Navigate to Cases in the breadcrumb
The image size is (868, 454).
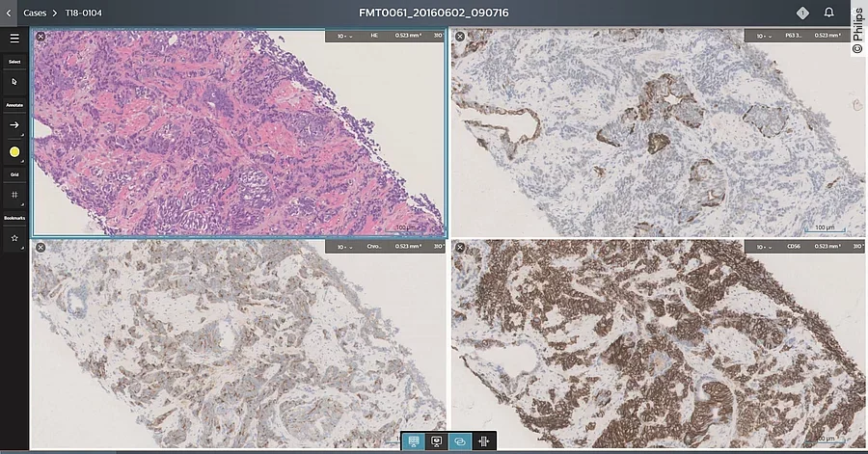(x=35, y=13)
